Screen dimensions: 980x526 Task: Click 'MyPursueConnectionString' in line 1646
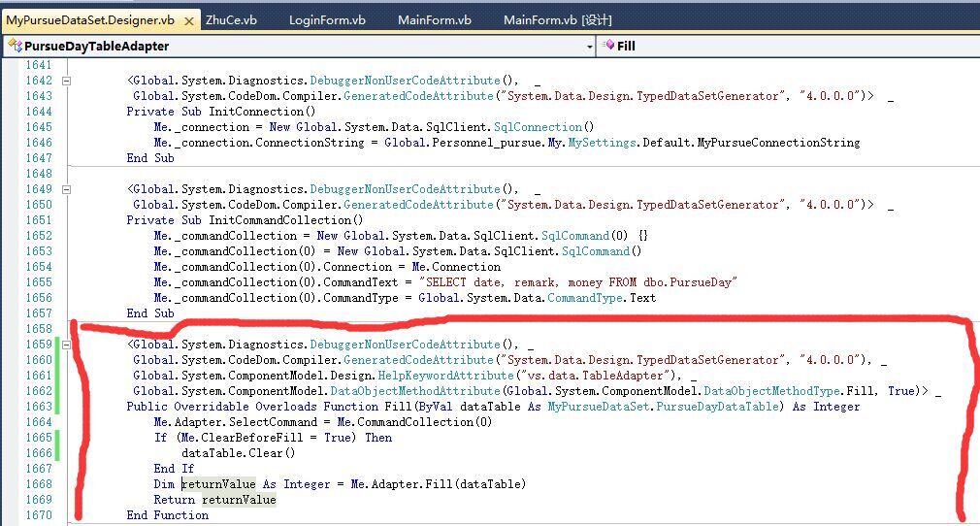pyautogui.click(x=779, y=143)
